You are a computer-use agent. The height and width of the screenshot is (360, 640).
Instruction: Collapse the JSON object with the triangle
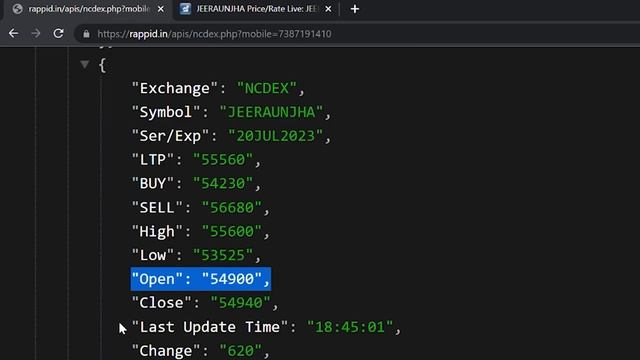84,64
